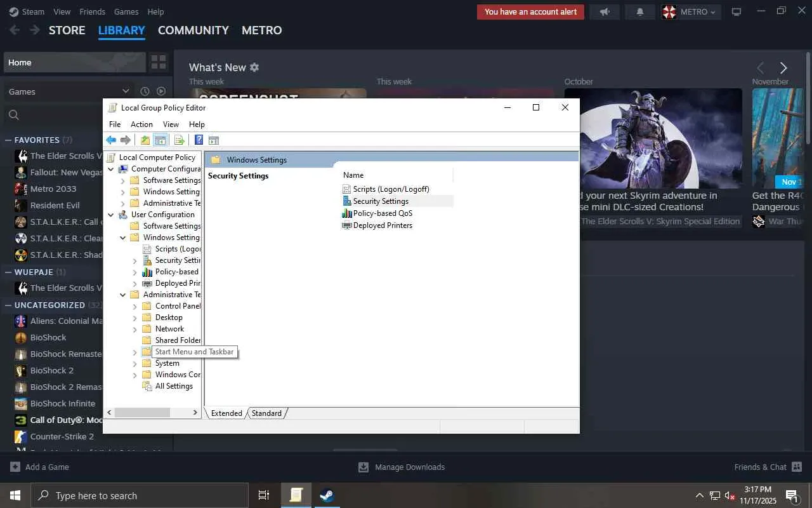Click the Home button in Steam library
This screenshot has width=812, height=508.
click(75, 62)
